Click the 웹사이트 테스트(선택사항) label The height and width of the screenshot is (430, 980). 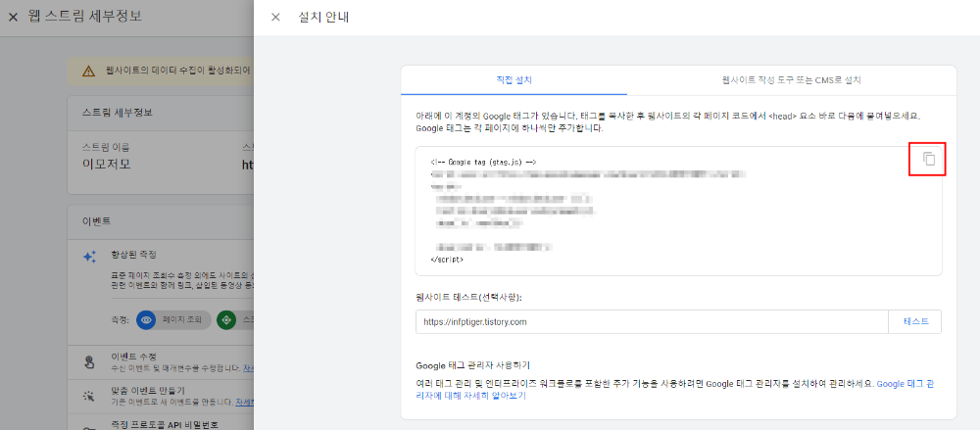tap(468, 298)
